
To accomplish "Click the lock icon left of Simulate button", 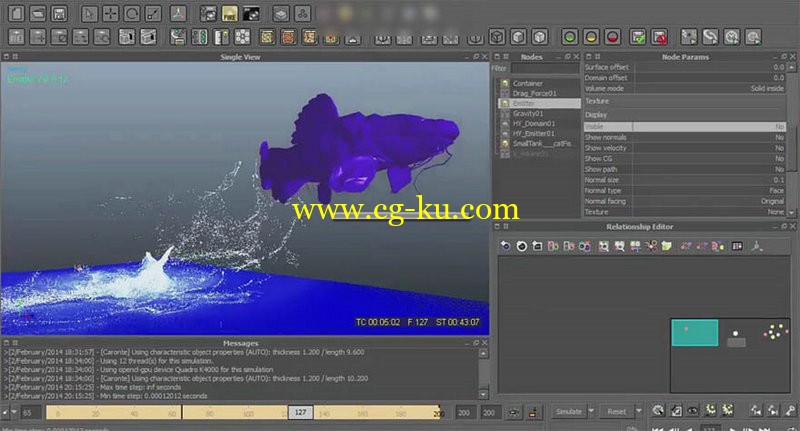I will (x=533, y=412).
